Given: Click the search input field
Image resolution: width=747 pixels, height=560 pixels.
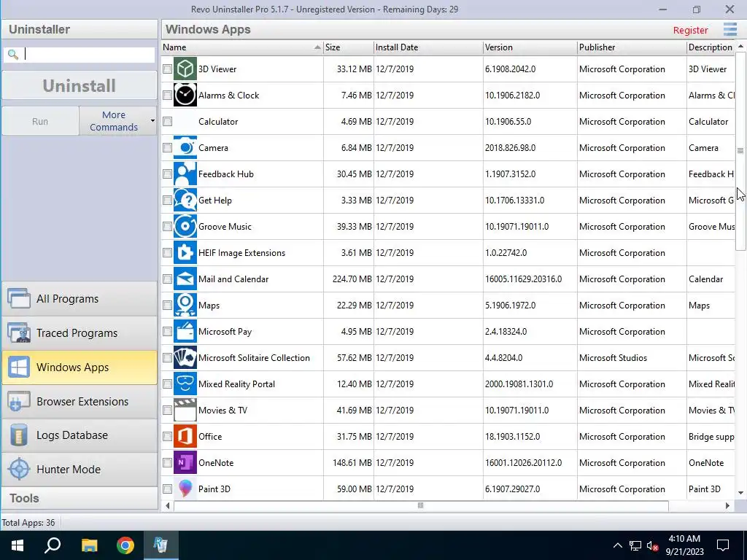Looking at the screenshot, I should pyautogui.click(x=79, y=54).
